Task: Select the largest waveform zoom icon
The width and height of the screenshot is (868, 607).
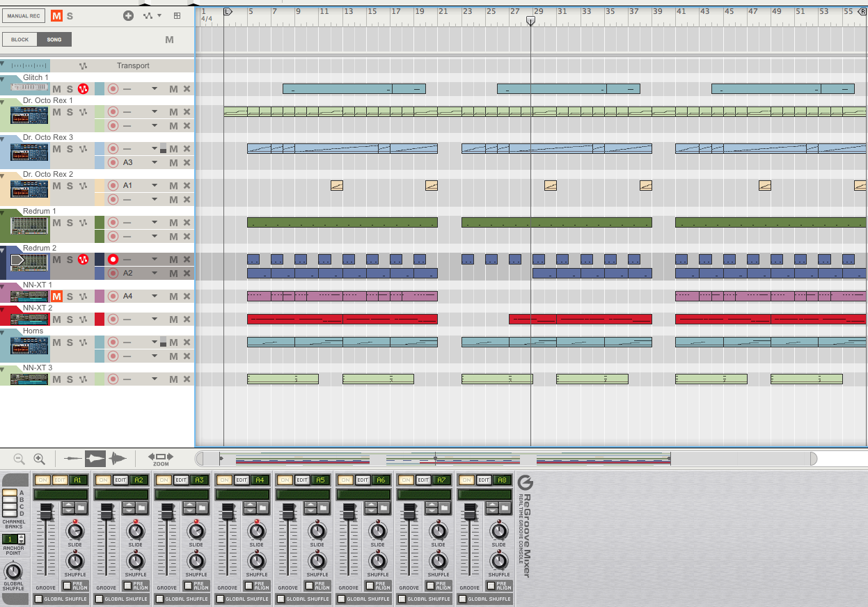Action: (x=118, y=458)
